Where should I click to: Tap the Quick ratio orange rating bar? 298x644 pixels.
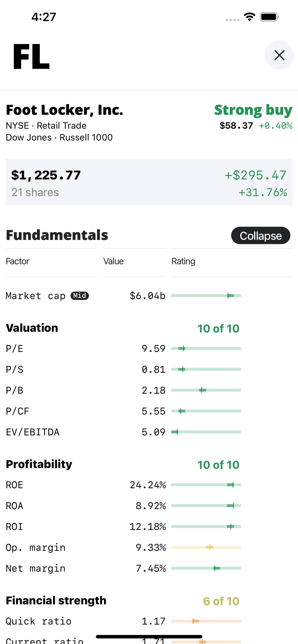pos(206,621)
